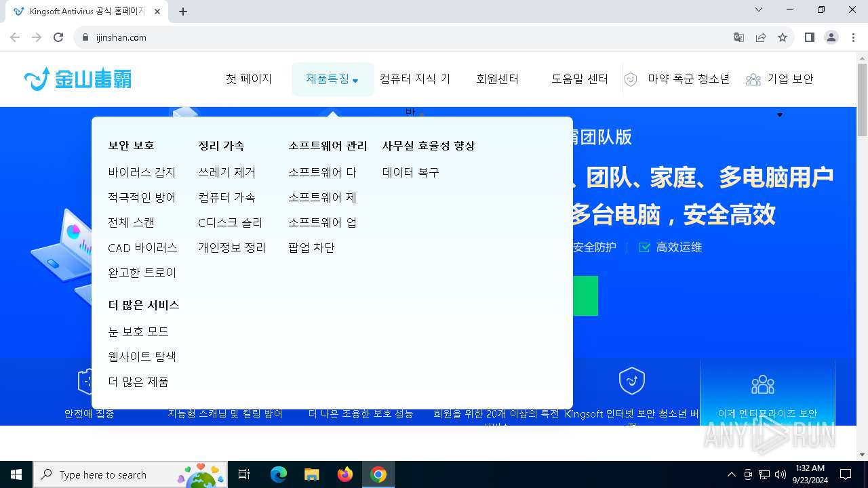Click the shield feature icon above Kingsoft 인터넷 보안
This screenshot has width=868, height=488.
pyautogui.click(x=632, y=381)
